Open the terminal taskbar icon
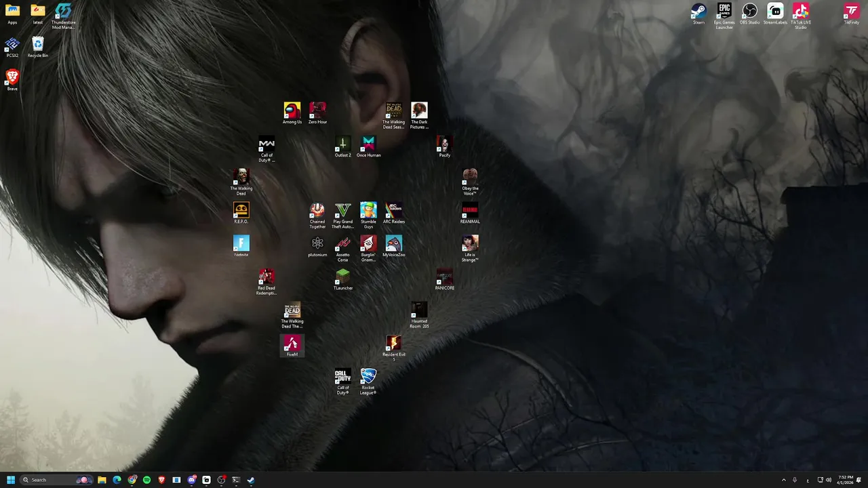The height and width of the screenshot is (488, 868). click(x=236, y=480)
